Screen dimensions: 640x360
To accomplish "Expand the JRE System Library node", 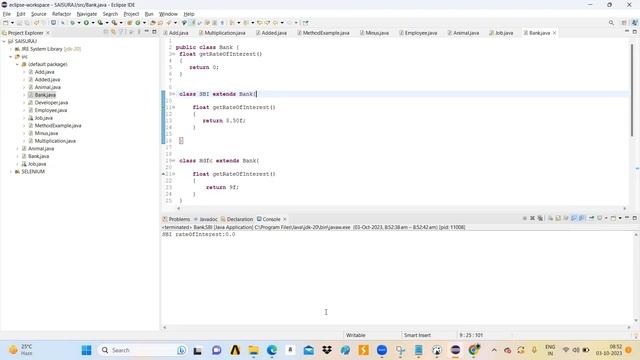I will [x=11, y=49].
